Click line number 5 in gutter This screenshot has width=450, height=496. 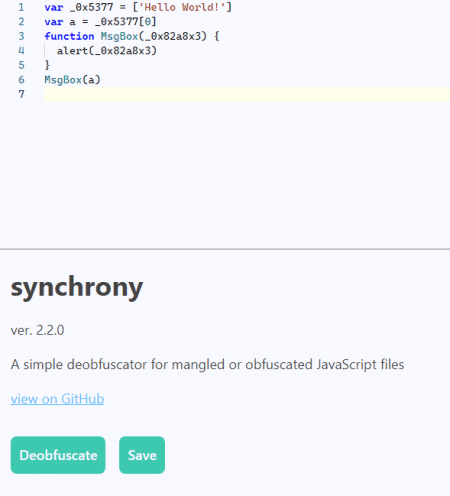(21, 65)
